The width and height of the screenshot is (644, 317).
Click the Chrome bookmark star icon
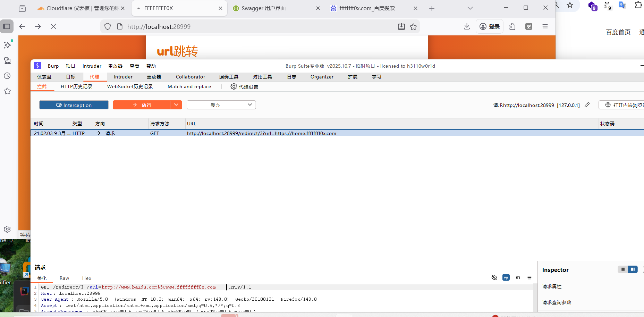[x=570, y=5]
